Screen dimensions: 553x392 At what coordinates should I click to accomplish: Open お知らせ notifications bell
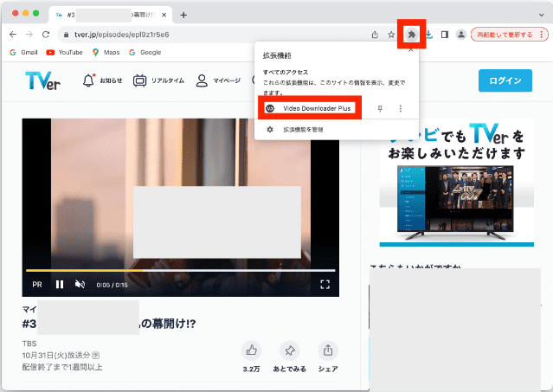(102, 80)
